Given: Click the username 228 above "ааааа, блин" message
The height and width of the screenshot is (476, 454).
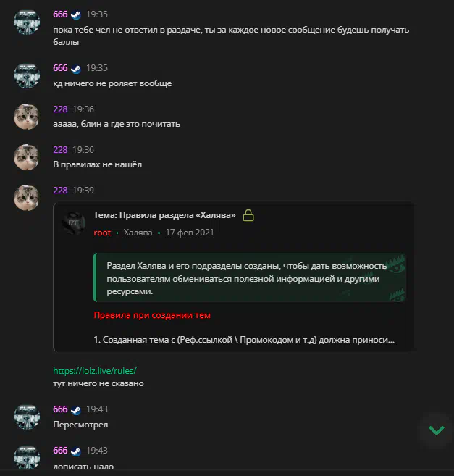Looking at the screenshot, I should point(60,109).
